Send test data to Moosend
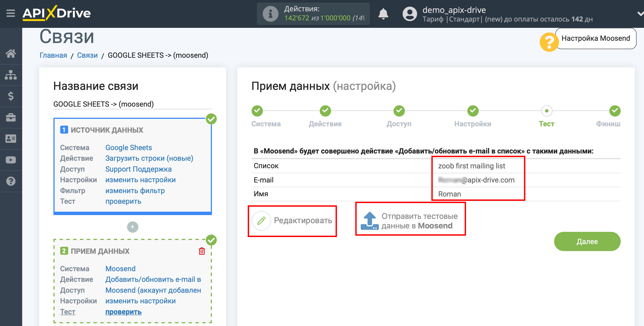Viewport: 644px width, 326px height. point(409,221)
